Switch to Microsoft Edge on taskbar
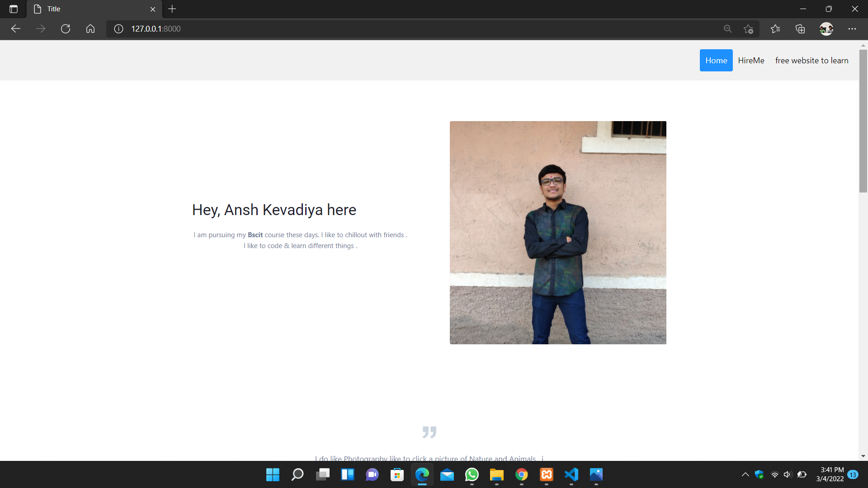The width and height of the screenshot is (868, 488). coord(422,474)
